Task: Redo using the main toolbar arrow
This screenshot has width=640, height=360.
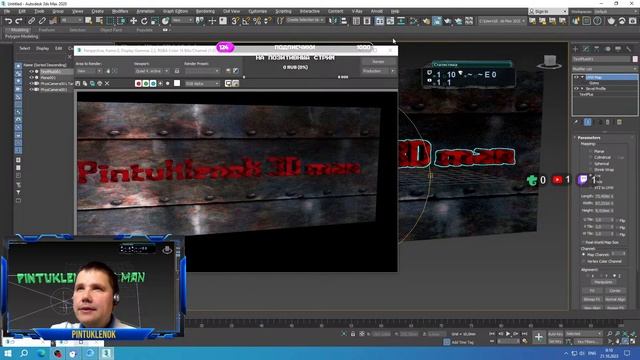Action: [x=19, y=21]
